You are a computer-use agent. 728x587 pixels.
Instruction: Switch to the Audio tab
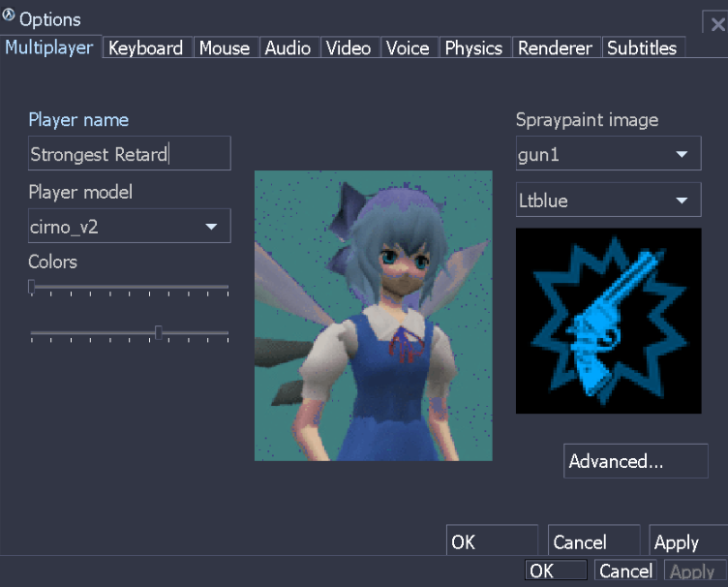288,47
